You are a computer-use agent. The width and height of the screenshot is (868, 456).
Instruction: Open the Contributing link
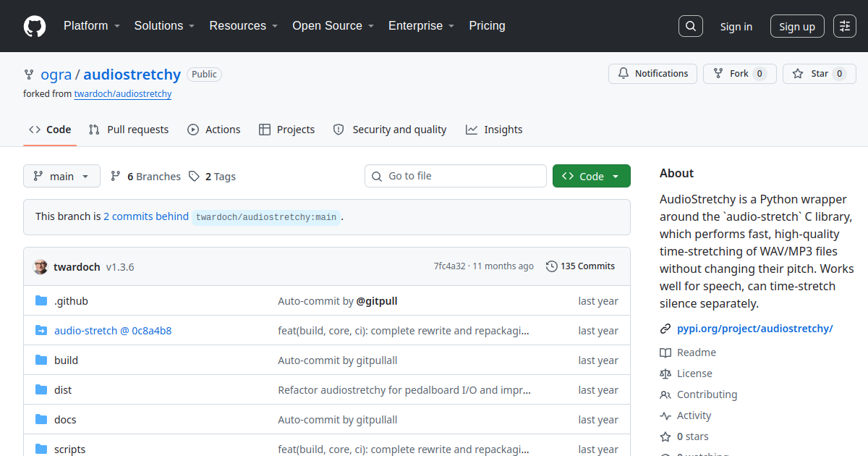699,394
